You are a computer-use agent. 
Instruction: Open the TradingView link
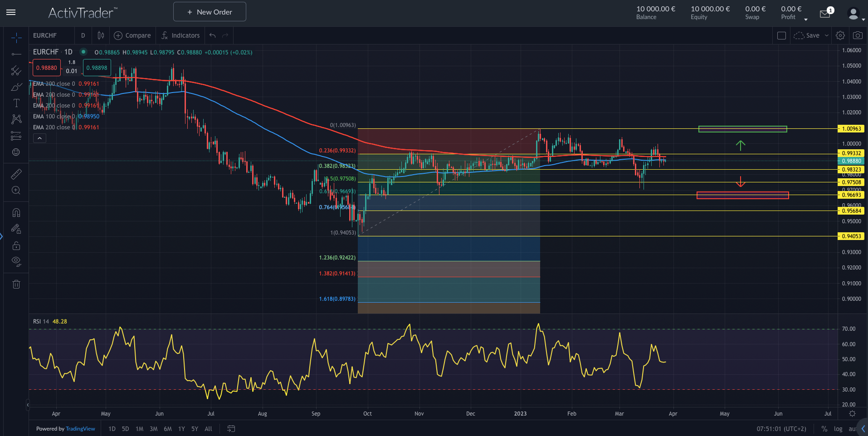(x=80, y=428)
